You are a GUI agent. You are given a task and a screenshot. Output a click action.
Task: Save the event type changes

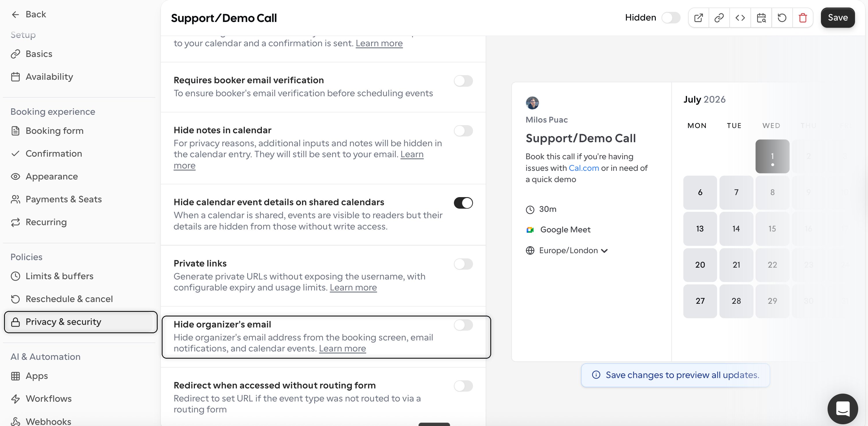pyautogui.click(x=837, y=18)
